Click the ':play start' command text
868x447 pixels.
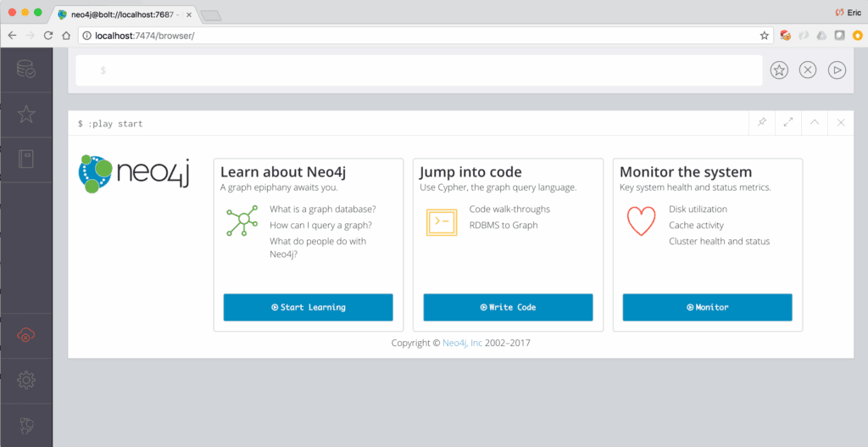[x=115, y=124]
